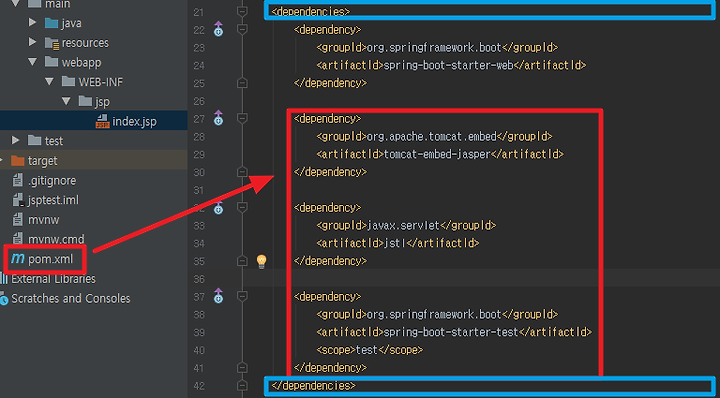
Task: Collapse the jsp folder arrow
Action: 66,101
